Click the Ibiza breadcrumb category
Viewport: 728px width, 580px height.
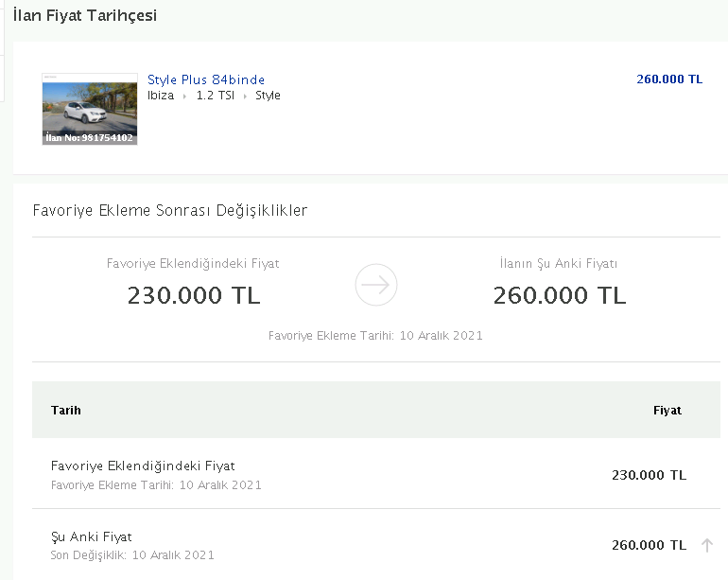161,96
